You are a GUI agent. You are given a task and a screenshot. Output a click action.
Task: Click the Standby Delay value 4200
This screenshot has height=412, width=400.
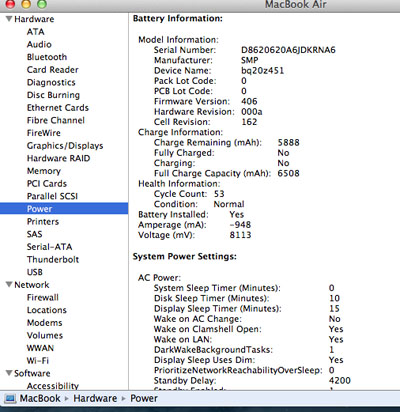[x=340, y=381]
